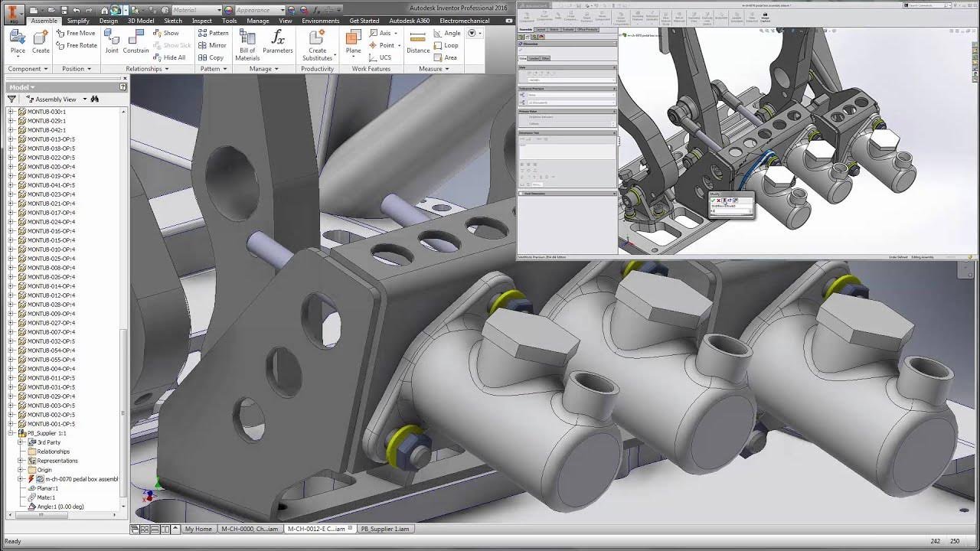Click the binoculars Find icon

click(x=95, y=99)
